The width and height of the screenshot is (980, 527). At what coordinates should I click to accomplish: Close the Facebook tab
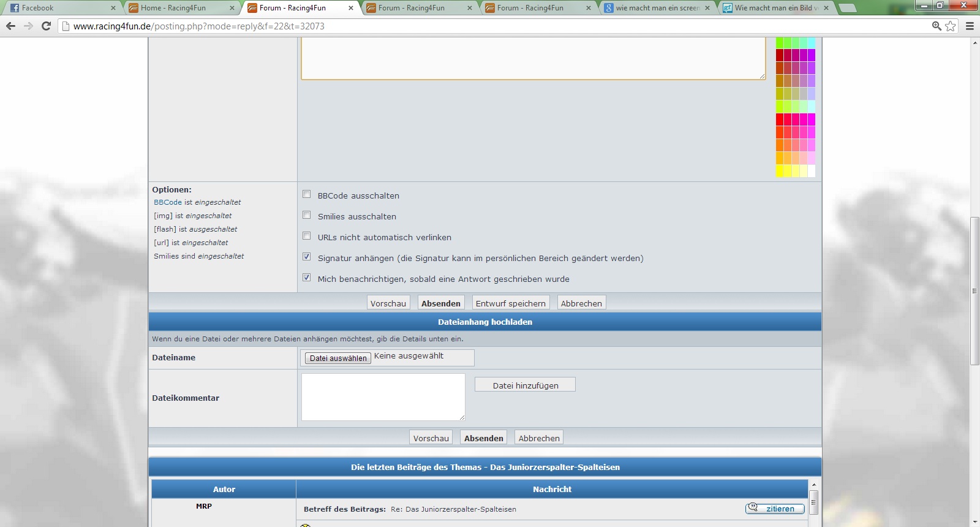(113, 8)
